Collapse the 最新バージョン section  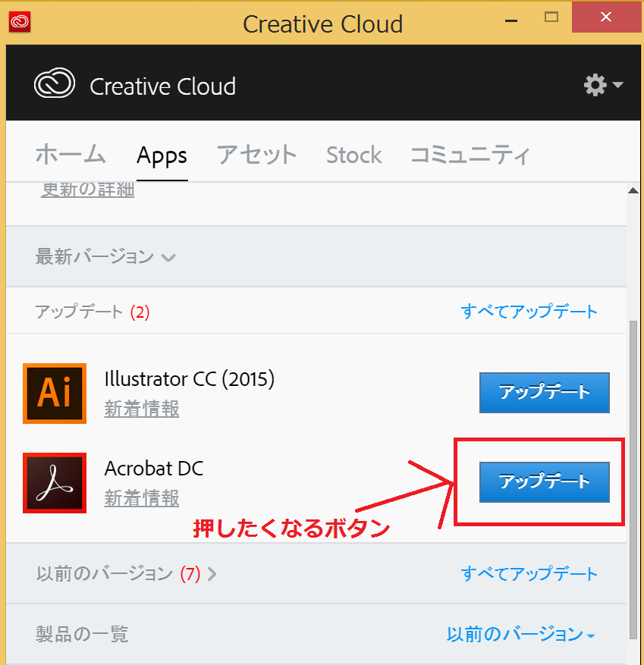coord(105,256)
